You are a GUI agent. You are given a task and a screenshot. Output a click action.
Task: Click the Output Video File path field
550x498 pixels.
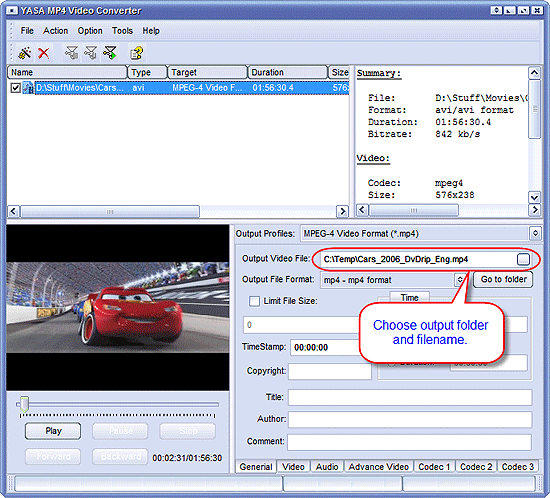(x=417, y=260)
